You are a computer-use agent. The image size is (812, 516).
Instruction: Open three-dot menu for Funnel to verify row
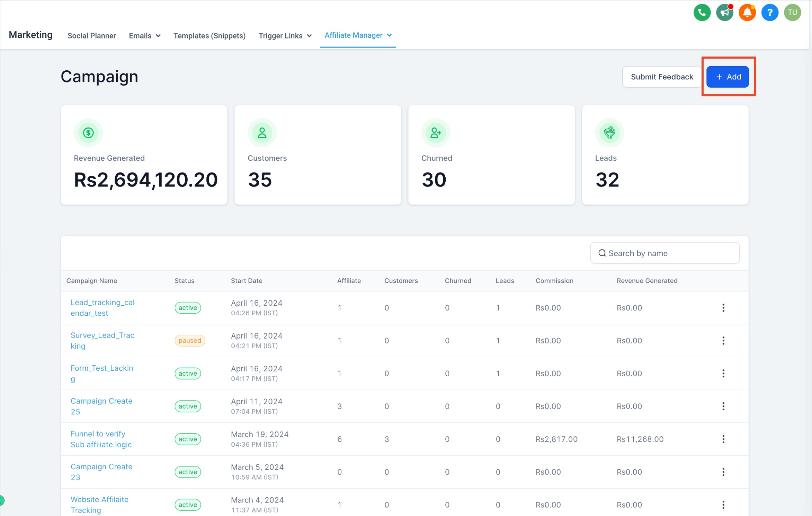click(x=723, y=439)
